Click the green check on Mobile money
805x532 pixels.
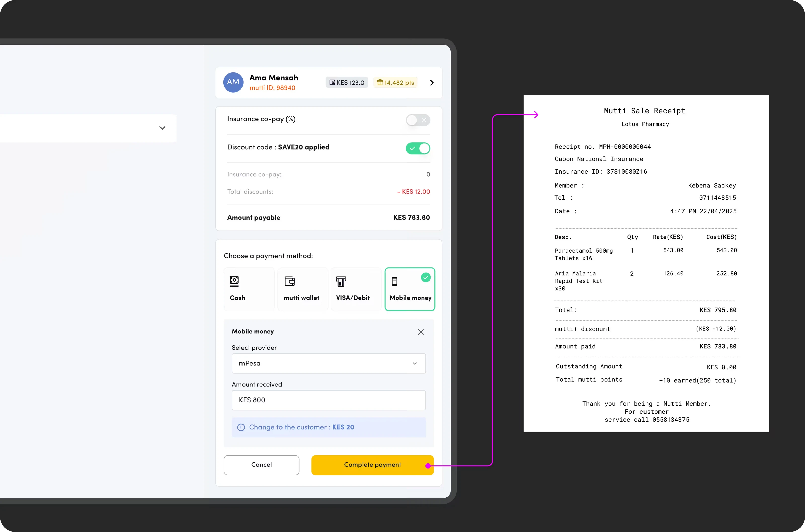coord(426,277)
